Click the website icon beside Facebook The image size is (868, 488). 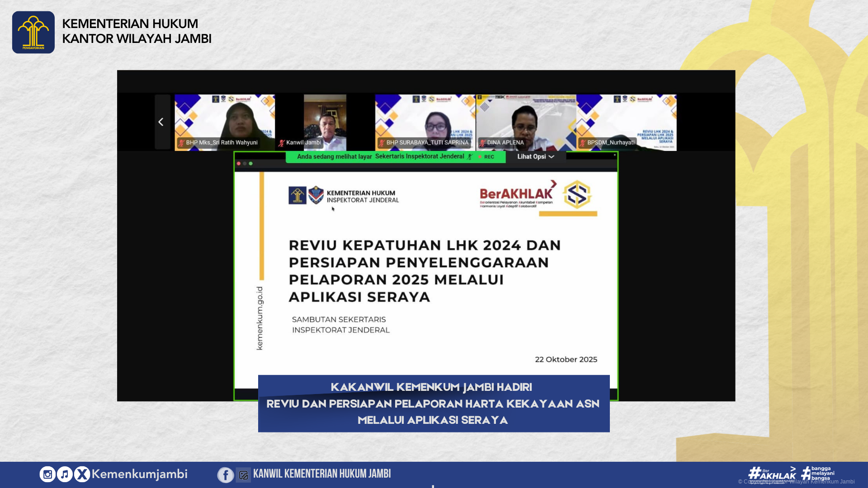pos(243,475)
